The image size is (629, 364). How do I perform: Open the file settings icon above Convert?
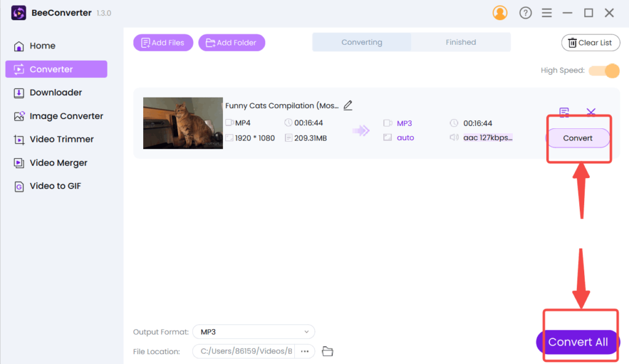564,112
